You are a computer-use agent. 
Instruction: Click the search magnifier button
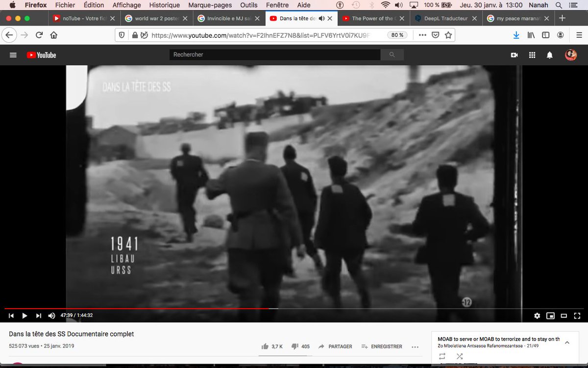tap(392, 55)
